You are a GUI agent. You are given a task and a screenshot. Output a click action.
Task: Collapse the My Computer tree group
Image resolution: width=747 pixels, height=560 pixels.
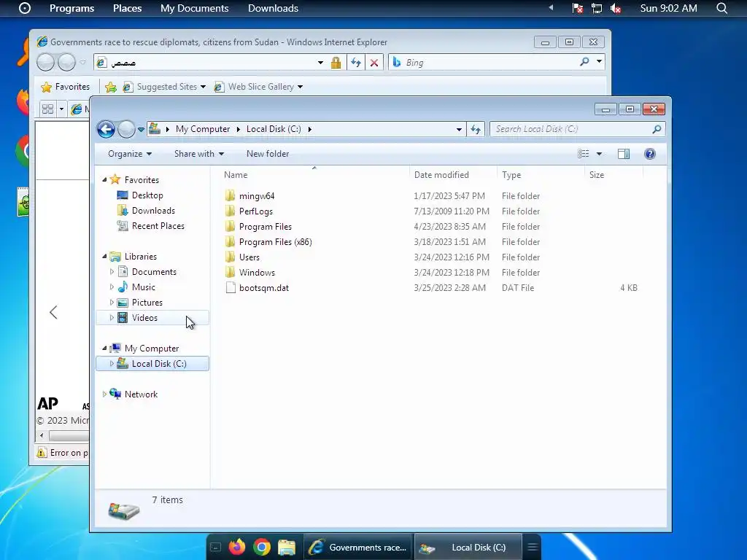point(104,348)
